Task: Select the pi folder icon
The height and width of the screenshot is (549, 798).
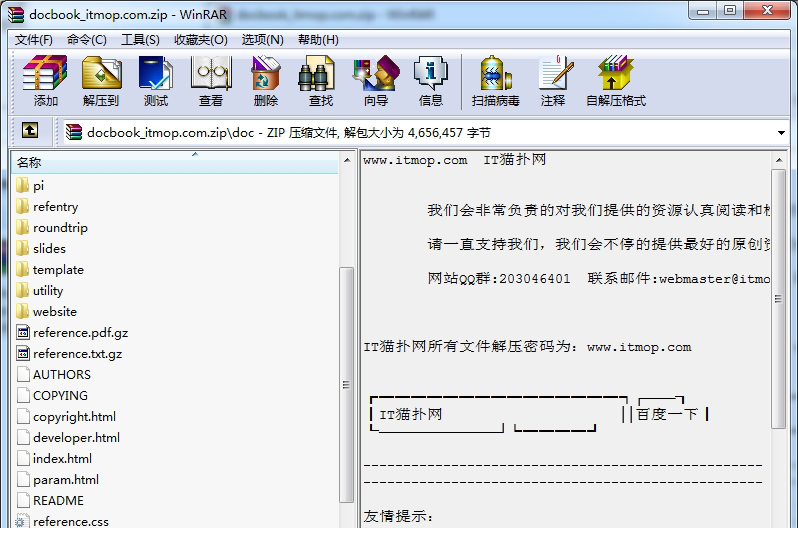Action: tap(22, 185)
